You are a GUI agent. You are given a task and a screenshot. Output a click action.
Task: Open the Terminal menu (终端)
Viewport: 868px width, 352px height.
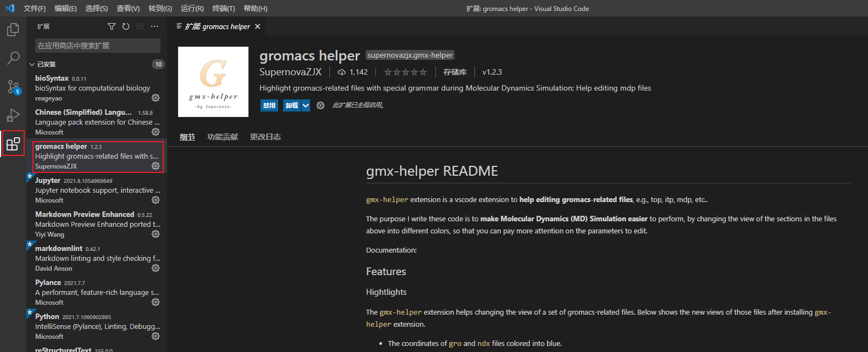tap(223, 8)
